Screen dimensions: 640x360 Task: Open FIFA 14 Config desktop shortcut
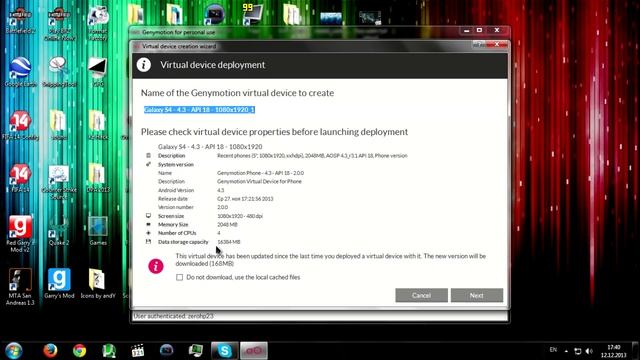tap(20, 125)
